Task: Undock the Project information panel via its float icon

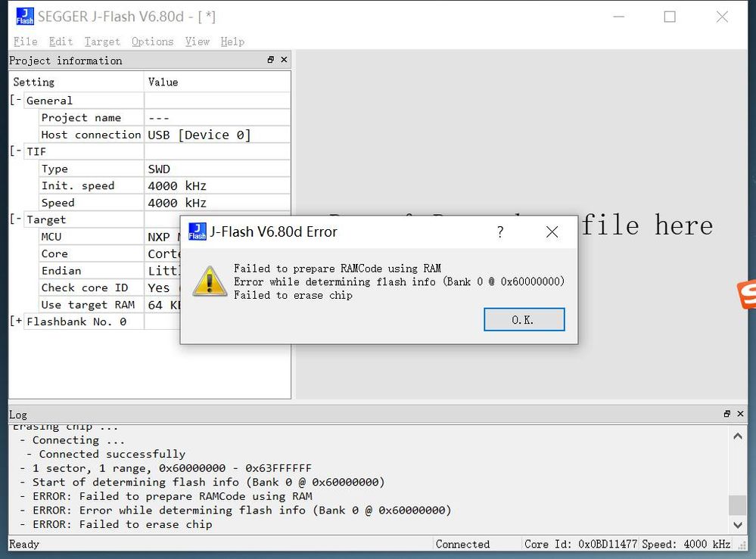Action: 270,59
